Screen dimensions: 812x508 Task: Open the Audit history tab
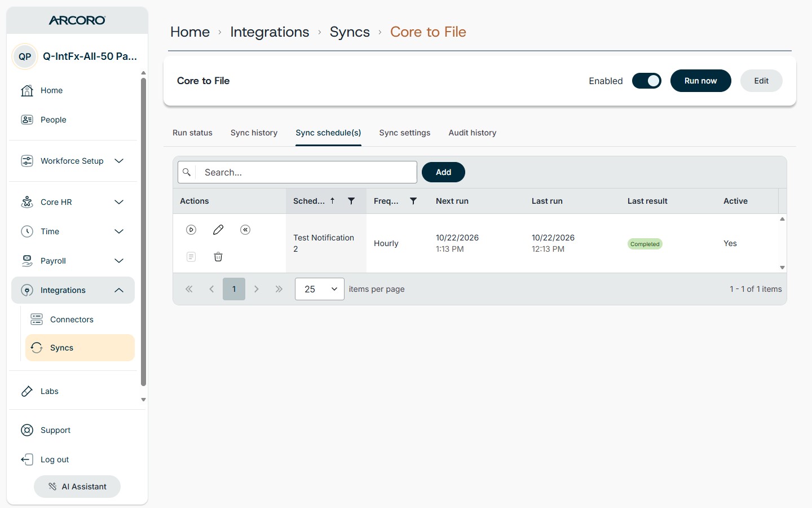(473, 133)
